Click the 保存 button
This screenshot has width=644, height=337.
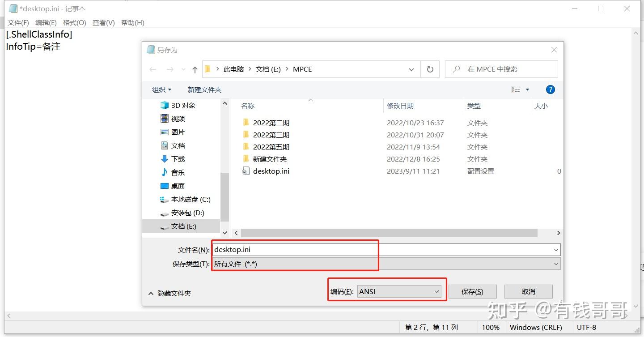coord(473,291)
